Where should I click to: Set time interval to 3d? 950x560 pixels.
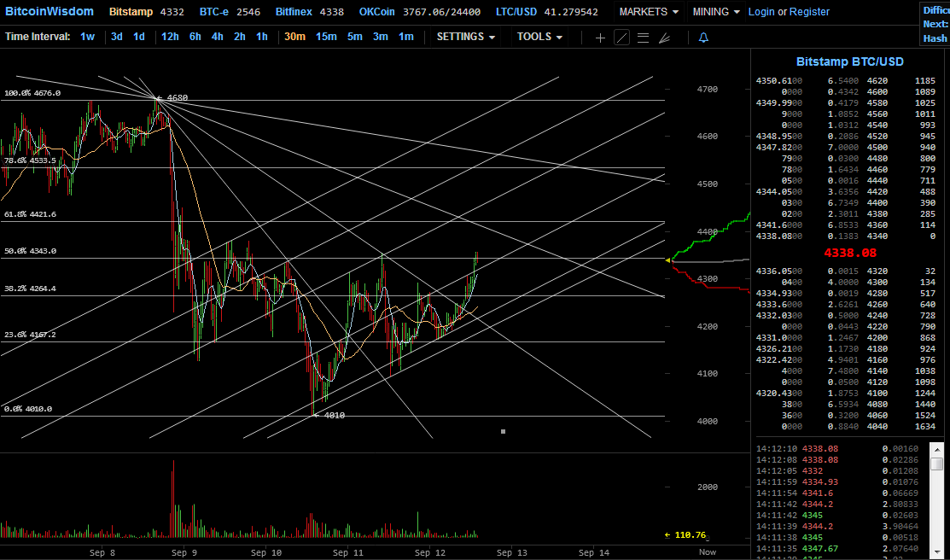pos(117,37)
